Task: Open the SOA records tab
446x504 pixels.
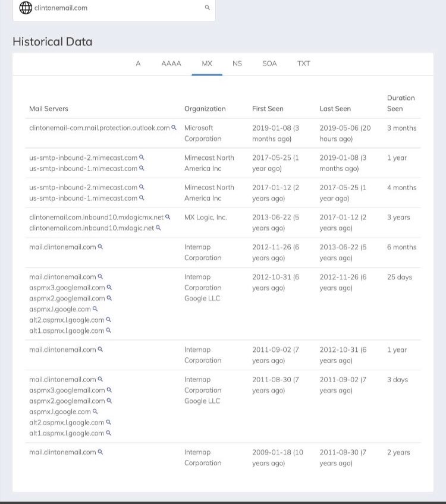Action: click(269, 64)
